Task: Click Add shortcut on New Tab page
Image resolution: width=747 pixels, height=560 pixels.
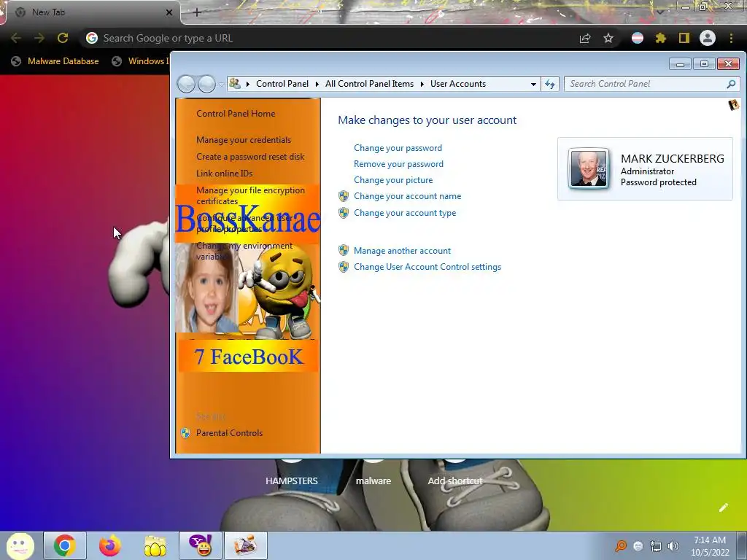Action: point(455,481)
